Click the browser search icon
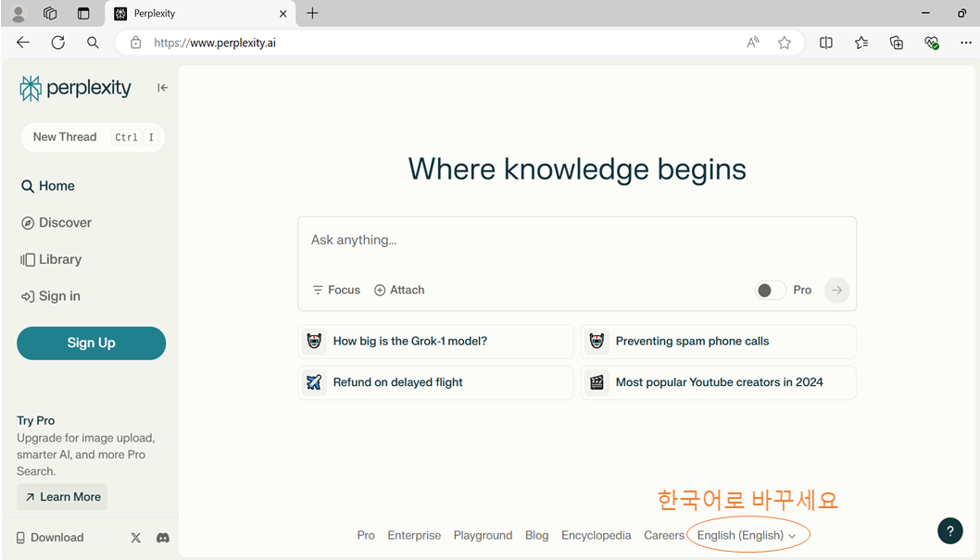 pos(93,43)
